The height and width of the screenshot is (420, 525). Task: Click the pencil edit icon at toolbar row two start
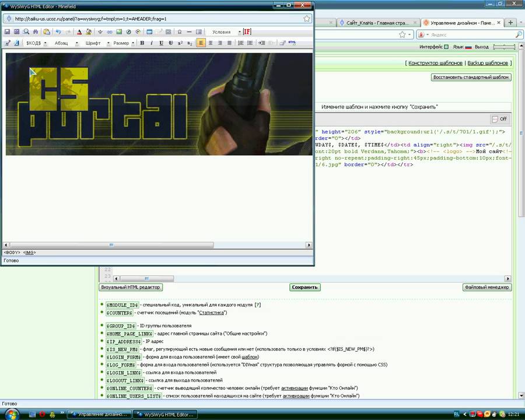pyautogui.click(x=8, y=43)
